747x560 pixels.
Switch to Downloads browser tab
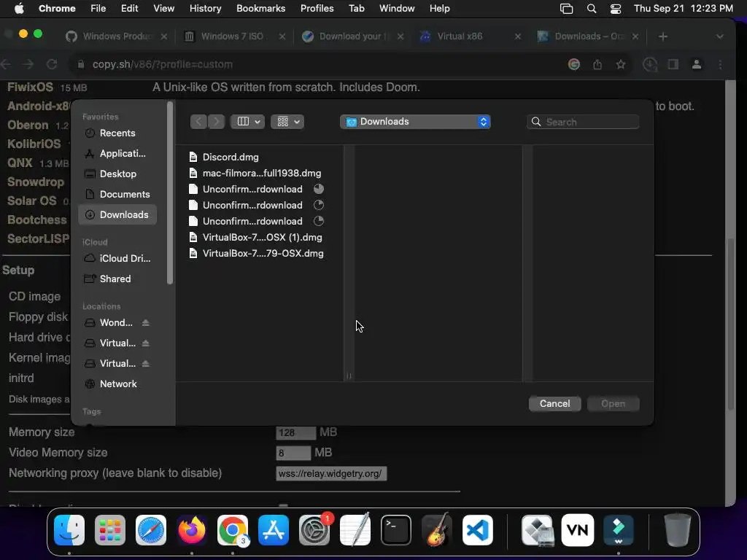(x=589, y=36)
